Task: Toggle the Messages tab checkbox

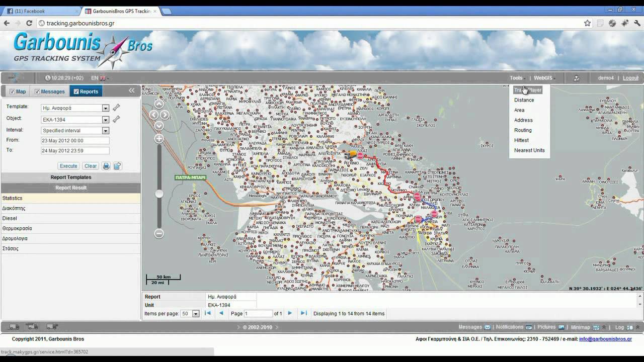Action: point(37,92)
